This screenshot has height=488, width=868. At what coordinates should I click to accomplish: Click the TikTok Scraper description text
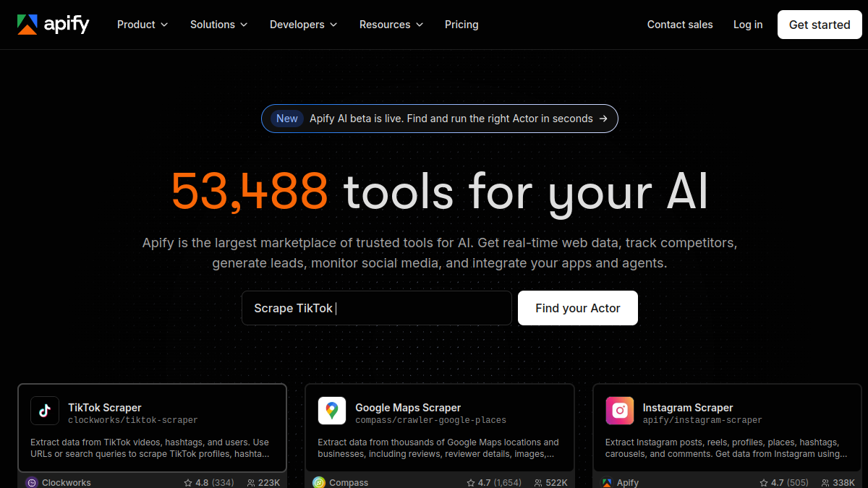pyautogui.click(x=150, y=448)
